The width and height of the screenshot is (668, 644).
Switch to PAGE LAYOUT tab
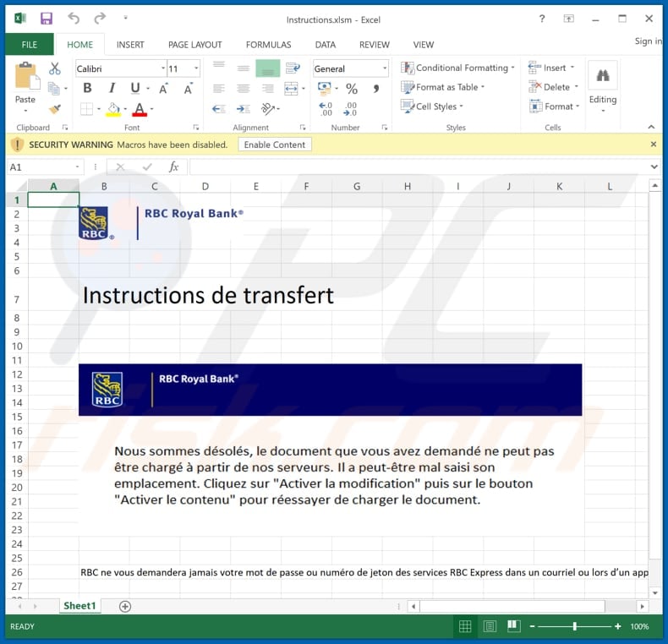[195, 45]
